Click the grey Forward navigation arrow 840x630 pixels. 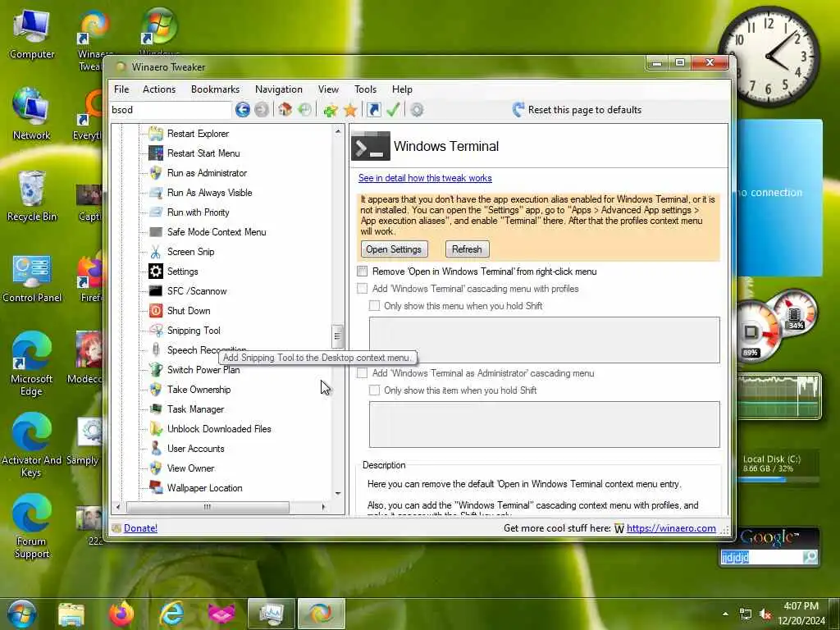coord(262,110)
